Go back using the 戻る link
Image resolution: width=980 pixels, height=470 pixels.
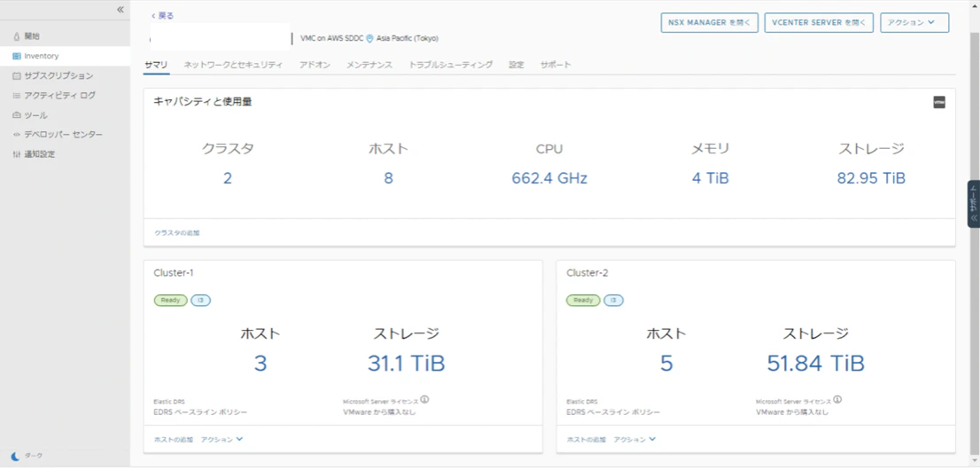(x=162, y=16)
